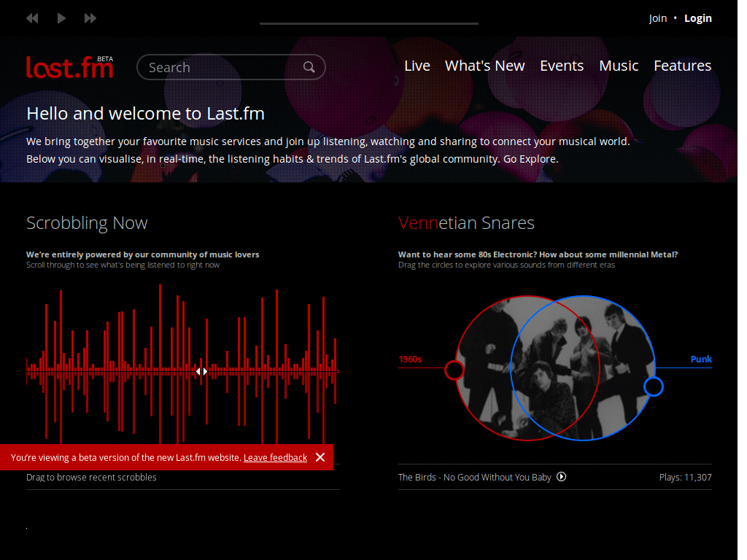Select the search magnifier icon
Viewport: 747px width, 560px height.
(x=309, y=66)
